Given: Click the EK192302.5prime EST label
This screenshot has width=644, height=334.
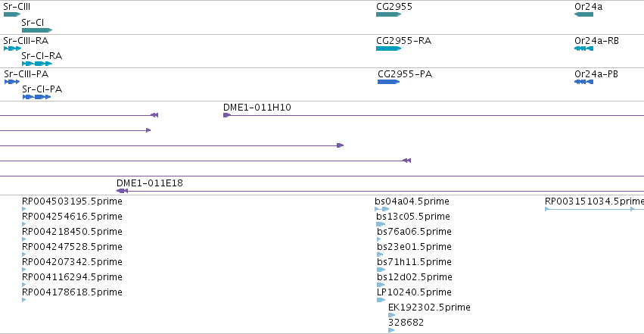Looking at the screenshot, I should pos(429,307).
